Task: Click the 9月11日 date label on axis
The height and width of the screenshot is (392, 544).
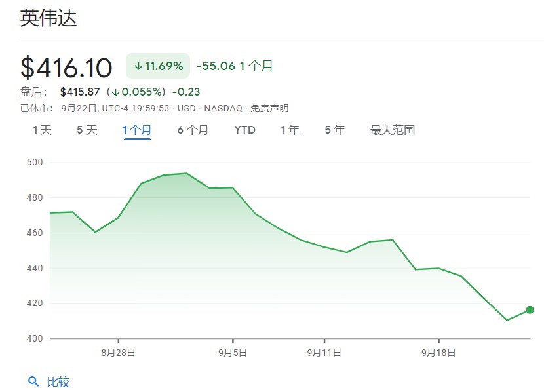Action: [324, 352]
